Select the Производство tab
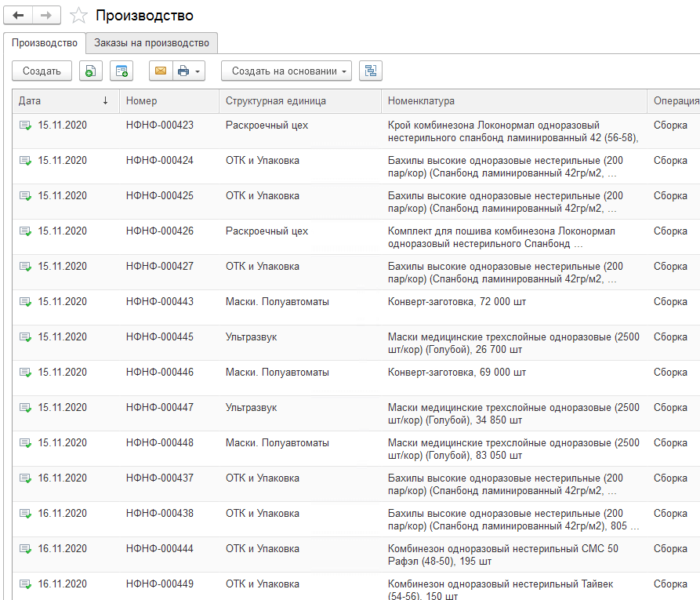This screenshot has height=600, width=700. 45,42
